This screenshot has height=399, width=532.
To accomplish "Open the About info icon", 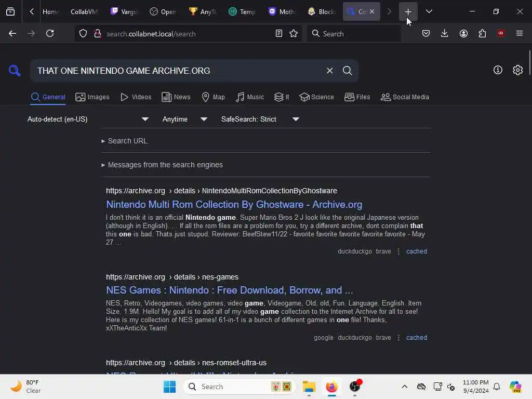I will [498, 70].
